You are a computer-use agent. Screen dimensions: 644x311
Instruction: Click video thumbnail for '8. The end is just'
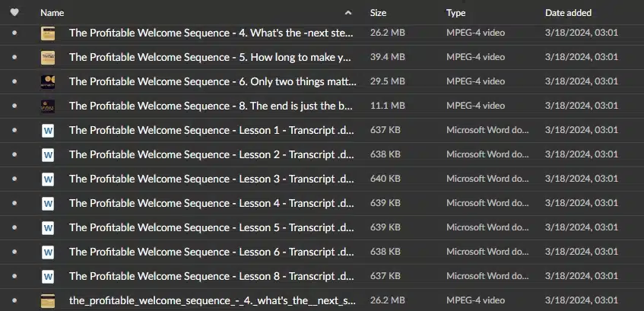coord(48,106)
